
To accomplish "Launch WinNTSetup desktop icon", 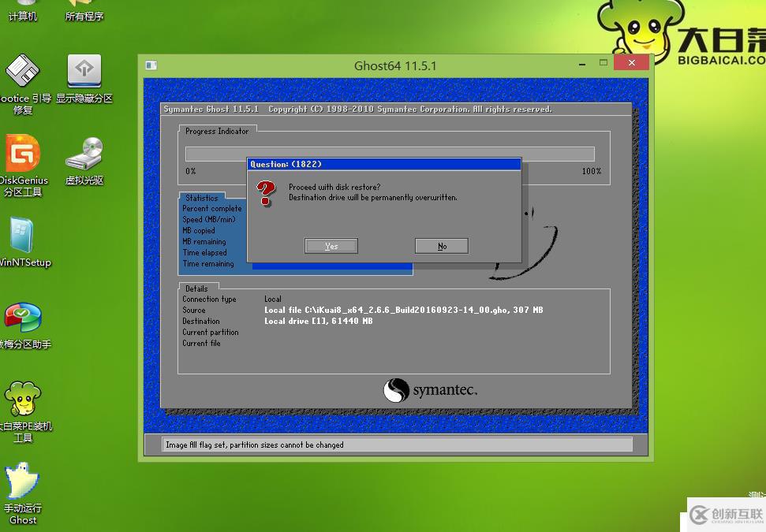I will tap(22, 242).
